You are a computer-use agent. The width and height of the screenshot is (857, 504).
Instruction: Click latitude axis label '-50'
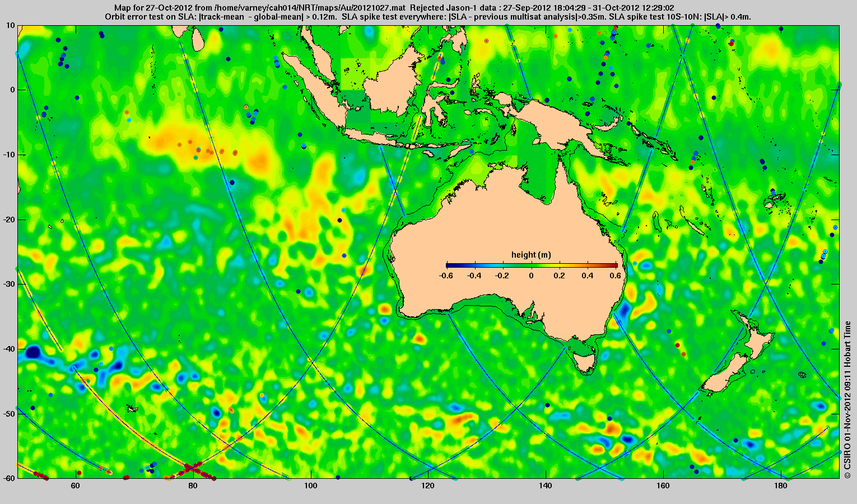[x=9, y=414]
